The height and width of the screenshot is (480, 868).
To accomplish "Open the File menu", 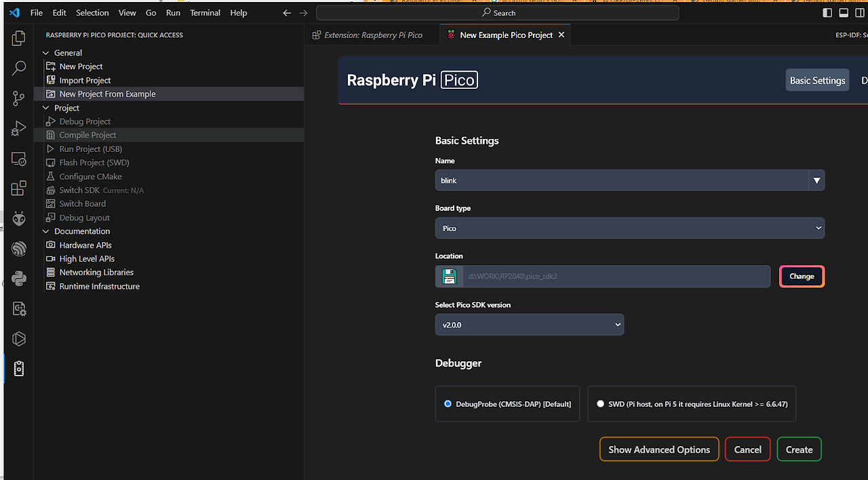I will point(37,13).
